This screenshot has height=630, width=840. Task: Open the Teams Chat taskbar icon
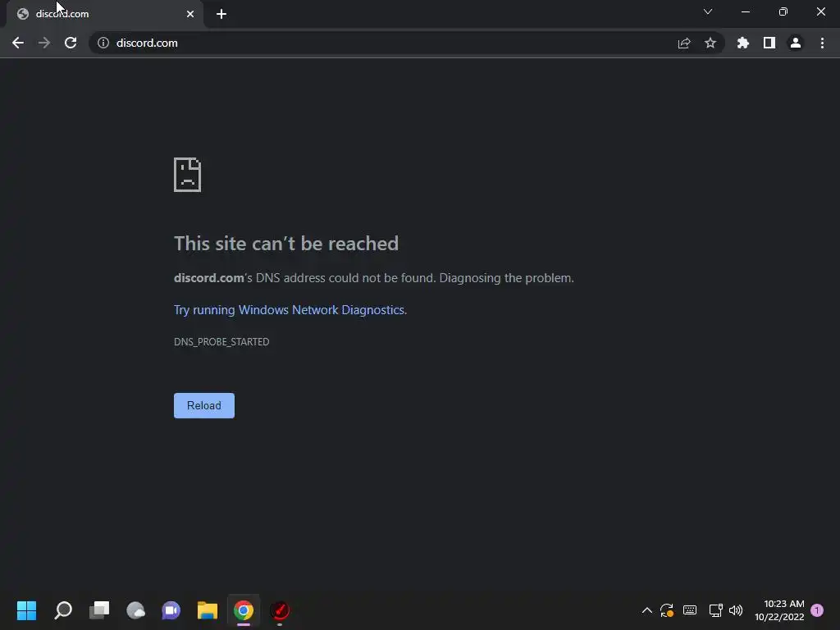click(x=171, y=610)
